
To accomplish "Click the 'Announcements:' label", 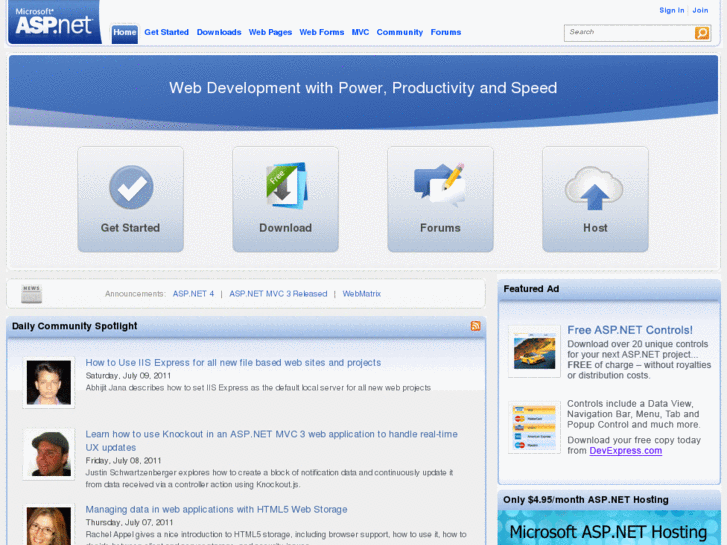I will click(x=135, y=294).
